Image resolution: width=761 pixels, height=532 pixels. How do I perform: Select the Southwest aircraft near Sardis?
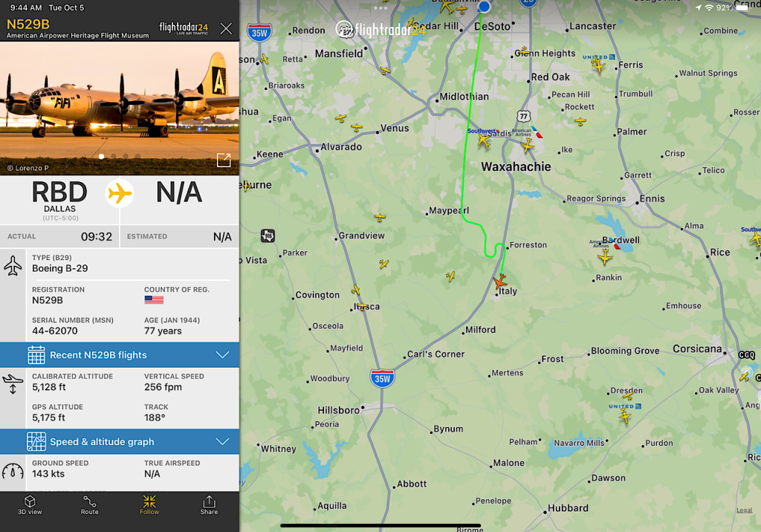(483, 140)
